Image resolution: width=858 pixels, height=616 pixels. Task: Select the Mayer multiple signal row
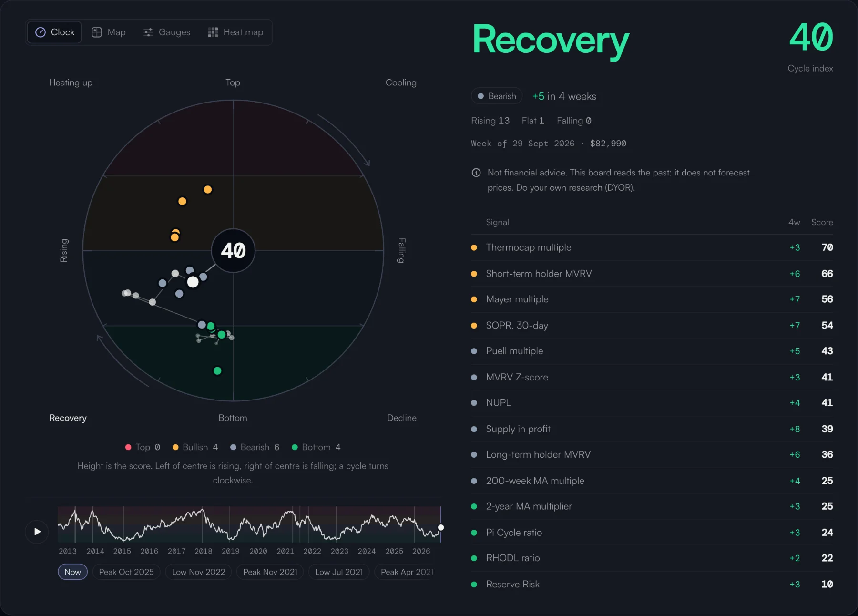click(x=652, y=299)
